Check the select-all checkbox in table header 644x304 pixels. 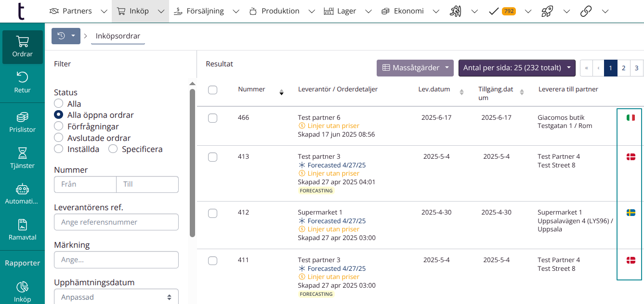212,90
